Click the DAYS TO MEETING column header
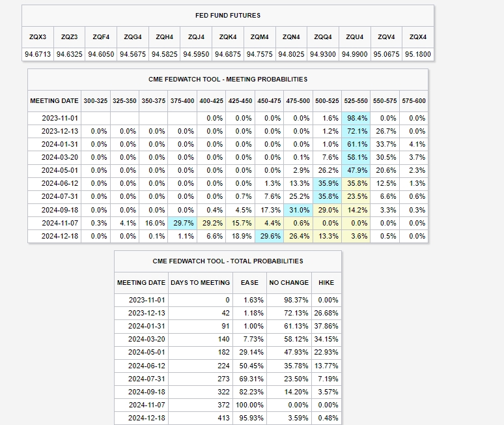504x425 pixels. click(200, 283)
